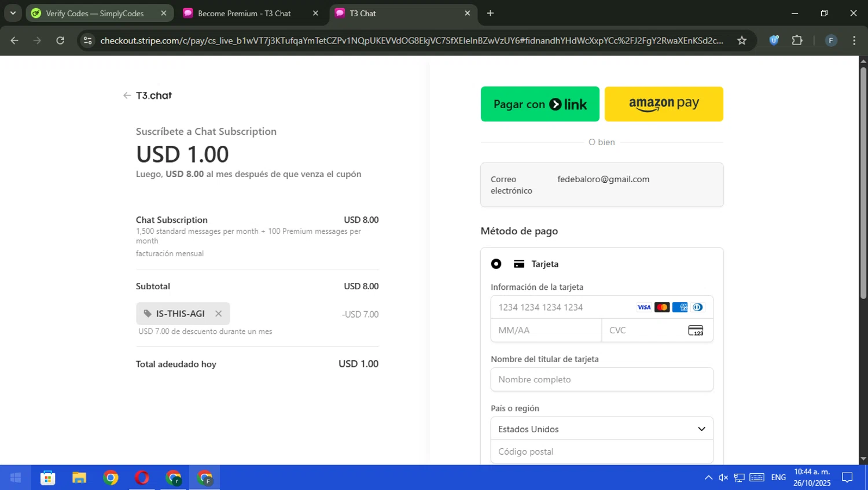
Task: Focus the Código postal field
Action: [x=602, y=452]
